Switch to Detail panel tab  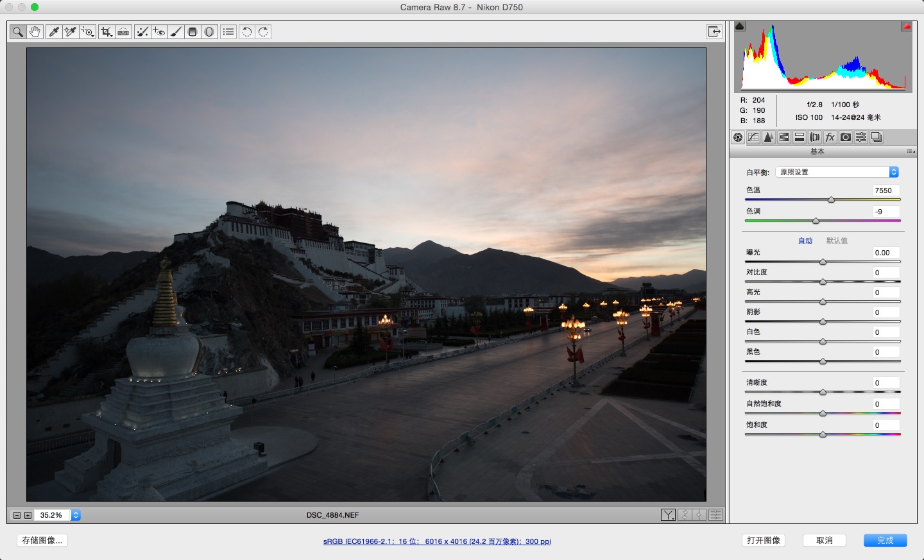coord(769,137)
